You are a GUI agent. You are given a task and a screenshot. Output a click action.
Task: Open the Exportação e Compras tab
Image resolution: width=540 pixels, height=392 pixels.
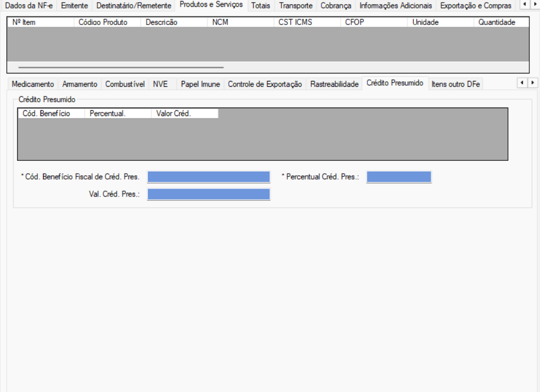pyautogui.click(x=475, y=6)
